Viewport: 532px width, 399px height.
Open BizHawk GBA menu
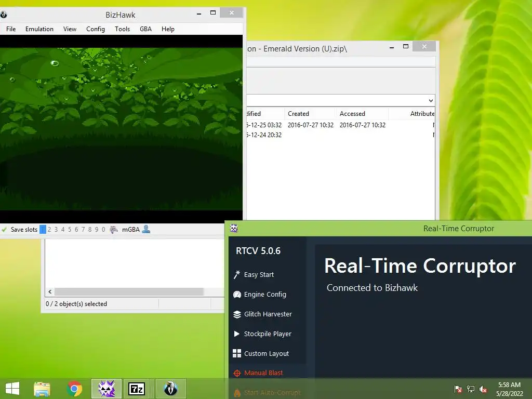[x=145, y=29]
